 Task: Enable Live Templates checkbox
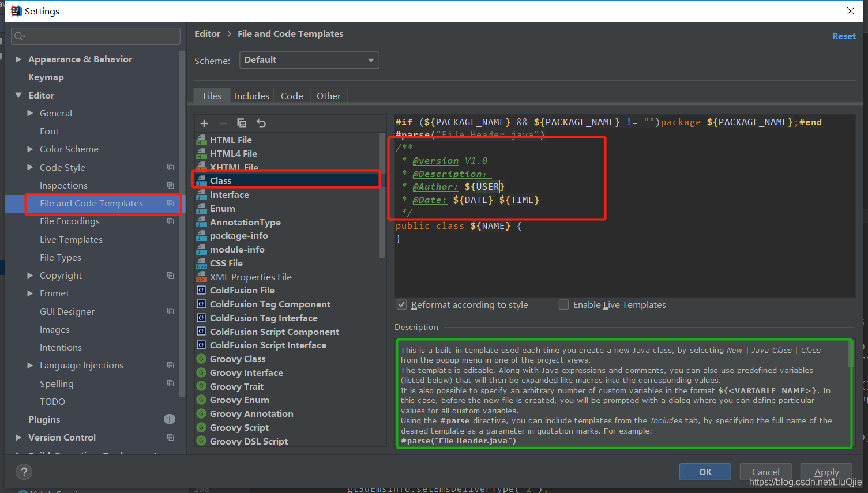coord(564,304)
